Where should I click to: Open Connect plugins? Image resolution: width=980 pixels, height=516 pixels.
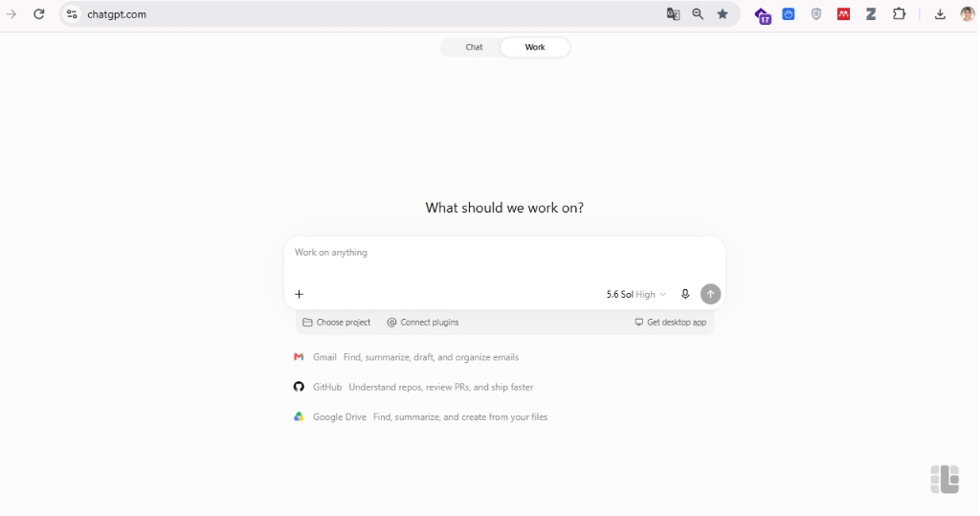pos(423,322)
